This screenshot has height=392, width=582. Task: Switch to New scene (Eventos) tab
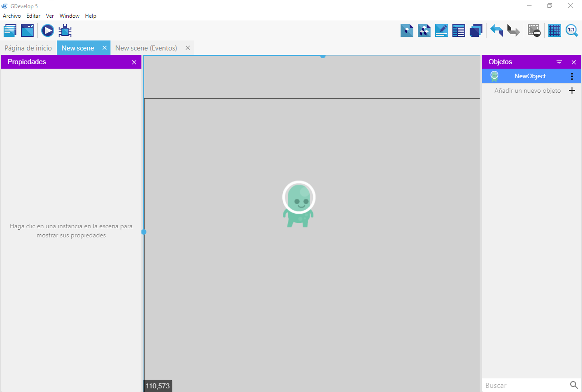[x=146, y=48]
